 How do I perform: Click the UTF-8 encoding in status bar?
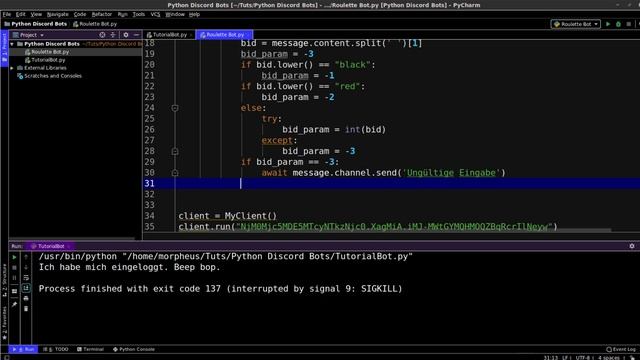[582, 358]
